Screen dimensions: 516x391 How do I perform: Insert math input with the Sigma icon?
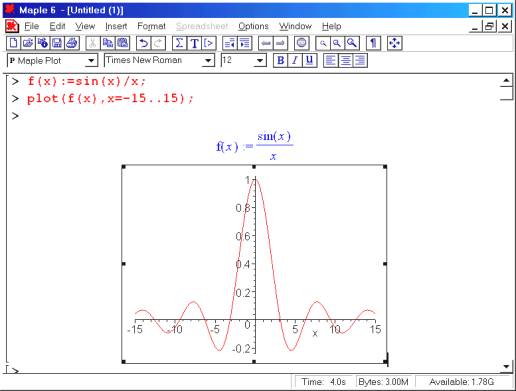coord(179,43)
